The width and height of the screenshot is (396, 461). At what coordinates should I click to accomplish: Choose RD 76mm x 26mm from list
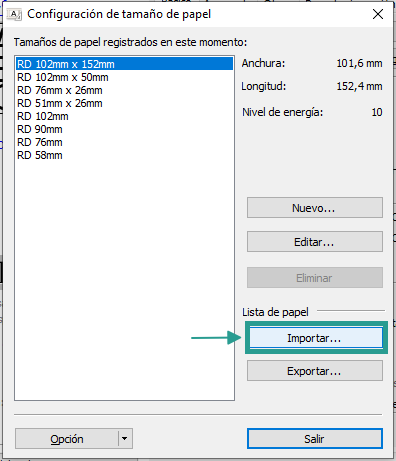tap(124, 90)
